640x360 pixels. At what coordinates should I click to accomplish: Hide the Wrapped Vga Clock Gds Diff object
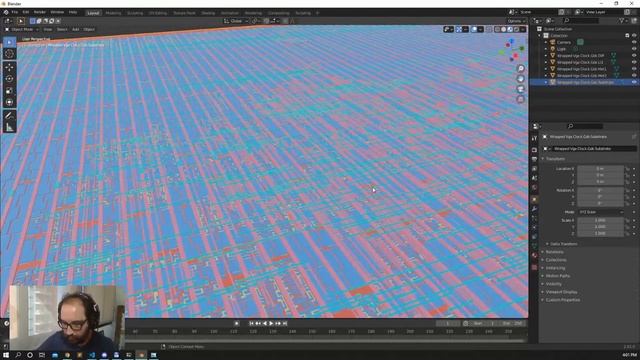(x=634, y=56)
